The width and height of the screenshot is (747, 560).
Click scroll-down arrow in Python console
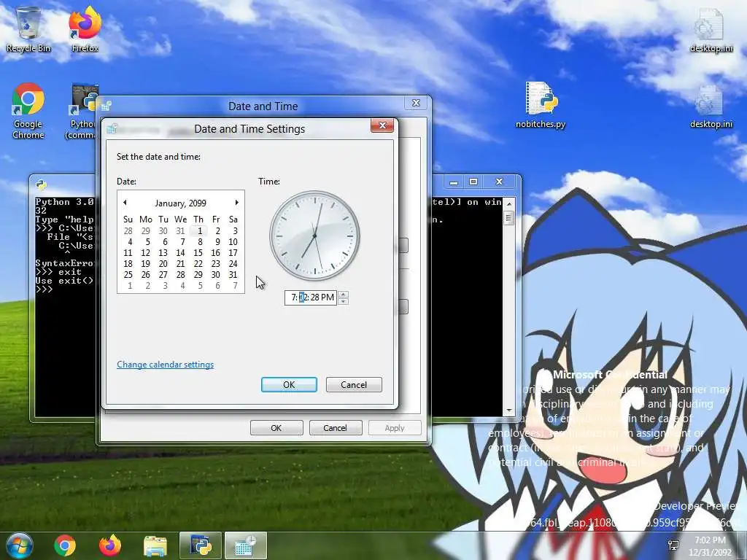[x=508, y=411]
